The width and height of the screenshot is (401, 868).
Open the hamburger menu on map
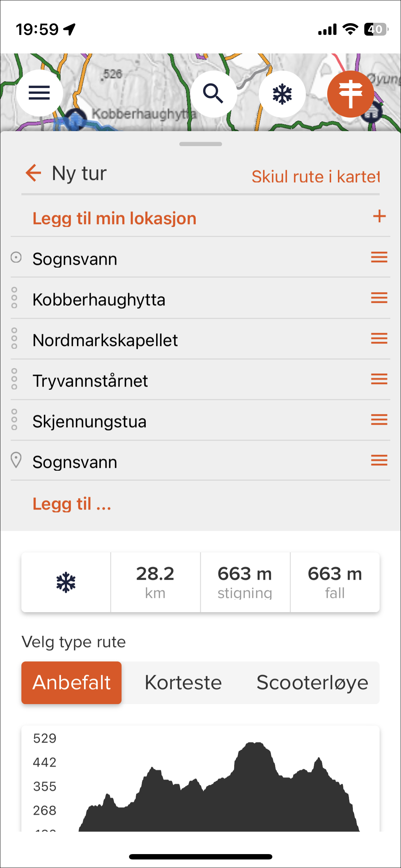pos(40,93)
